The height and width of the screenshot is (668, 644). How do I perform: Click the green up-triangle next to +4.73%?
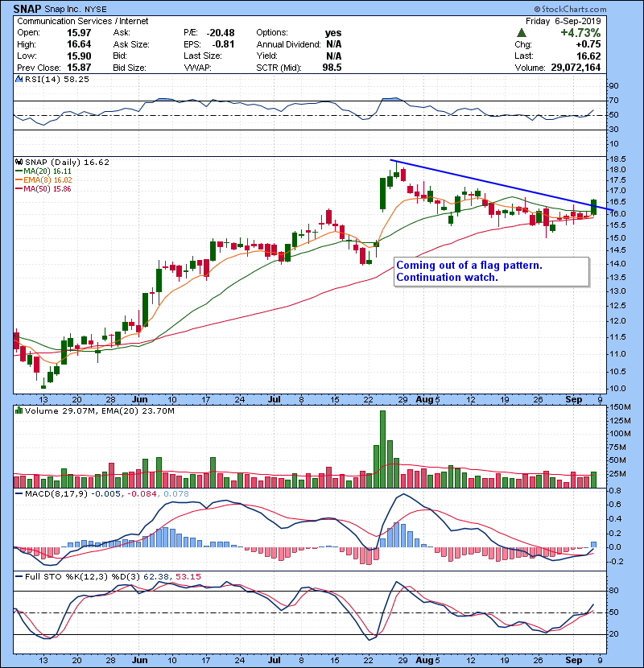(521, 33)
